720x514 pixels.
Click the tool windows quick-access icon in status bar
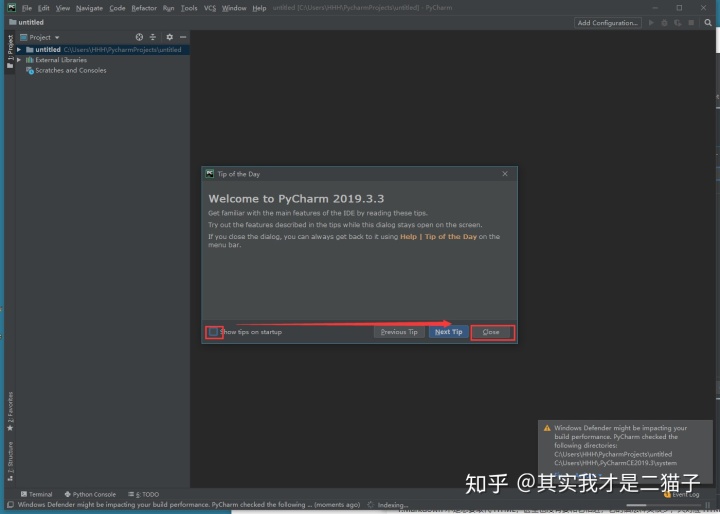coord(10,504)
